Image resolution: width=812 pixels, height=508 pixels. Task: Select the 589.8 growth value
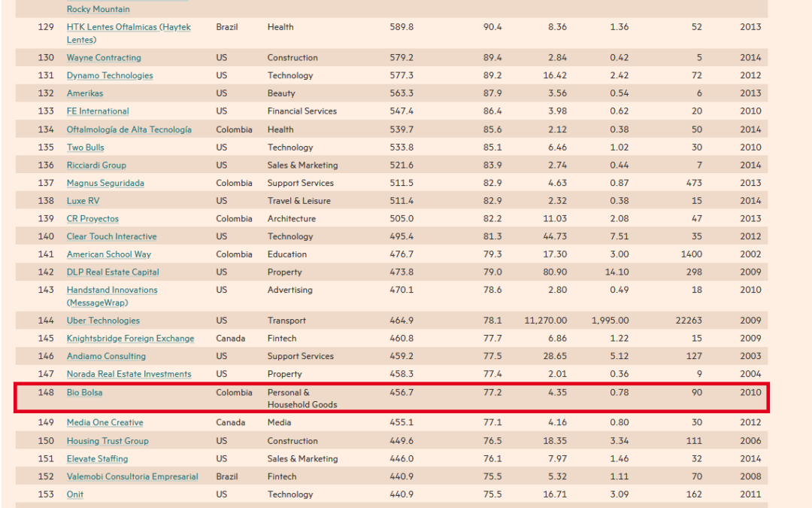(x=401, y=27)
